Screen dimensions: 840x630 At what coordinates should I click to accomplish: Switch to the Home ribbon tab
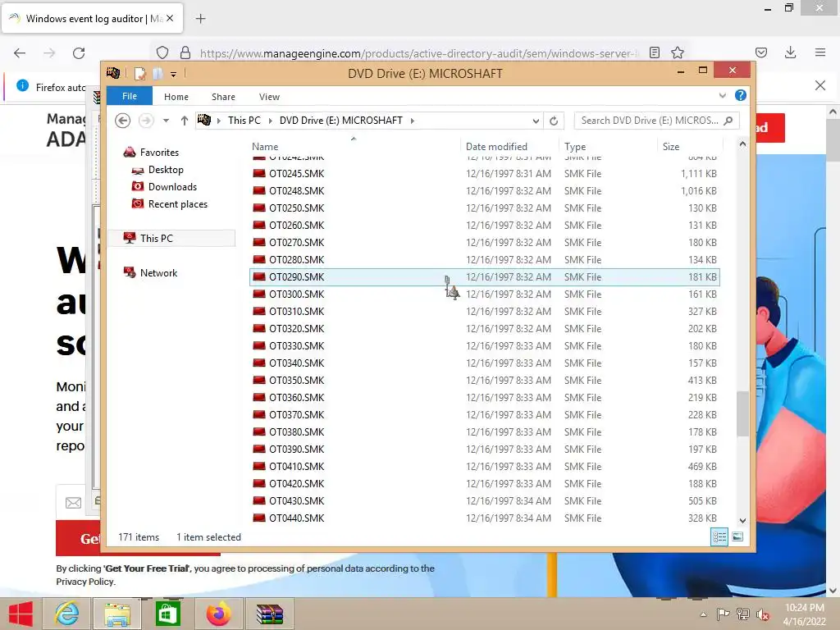tap(176, 97)
